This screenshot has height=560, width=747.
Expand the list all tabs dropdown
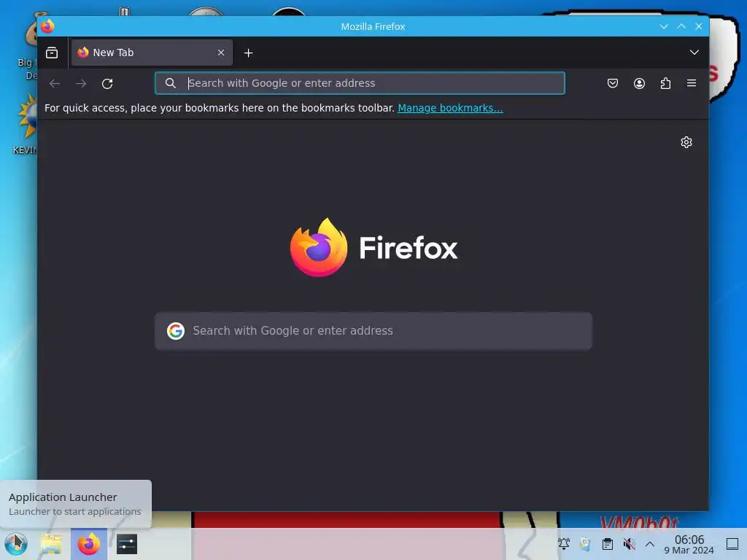tap(694, 52)
